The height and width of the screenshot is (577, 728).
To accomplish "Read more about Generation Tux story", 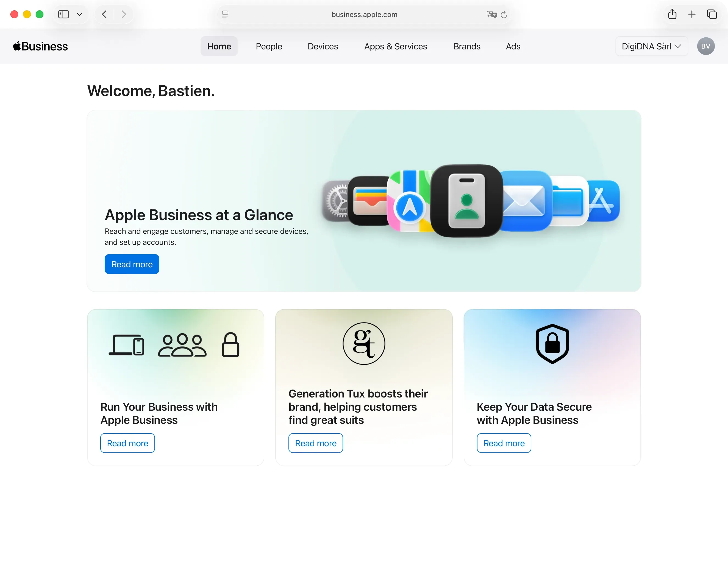I will (316, 443).
